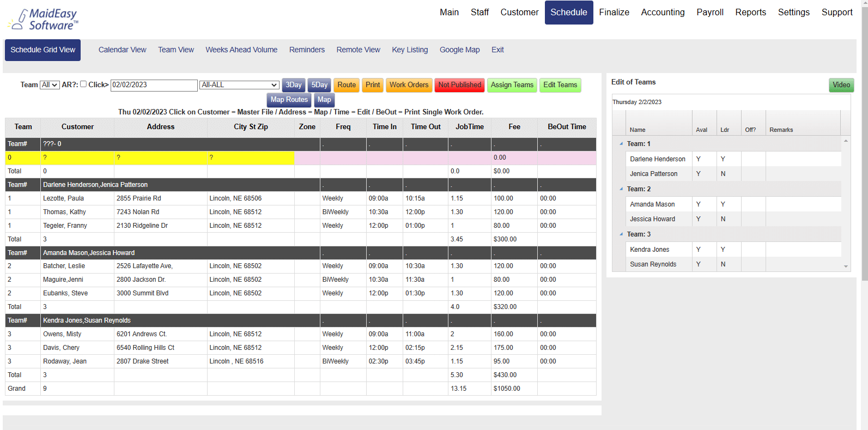The height and width of the screenshot is (430, 868).
Task: Toggle the AR? checkbox
Action: click(x=83, y=84)
